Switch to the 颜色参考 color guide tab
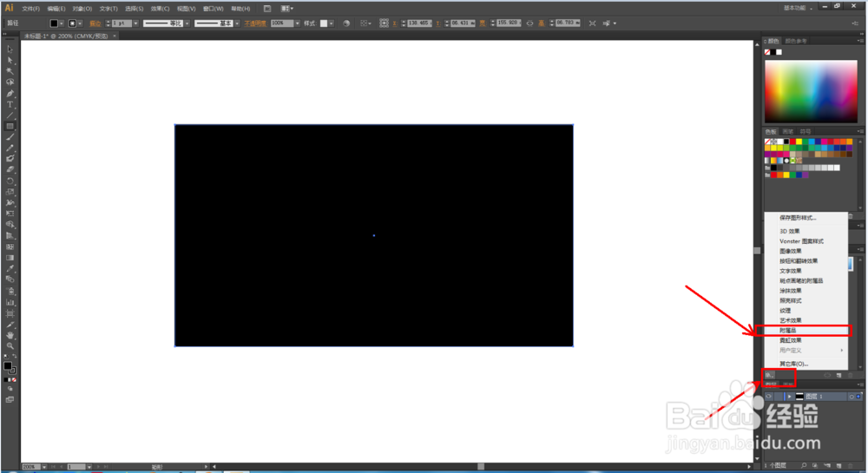 click(x=796, y=41)
